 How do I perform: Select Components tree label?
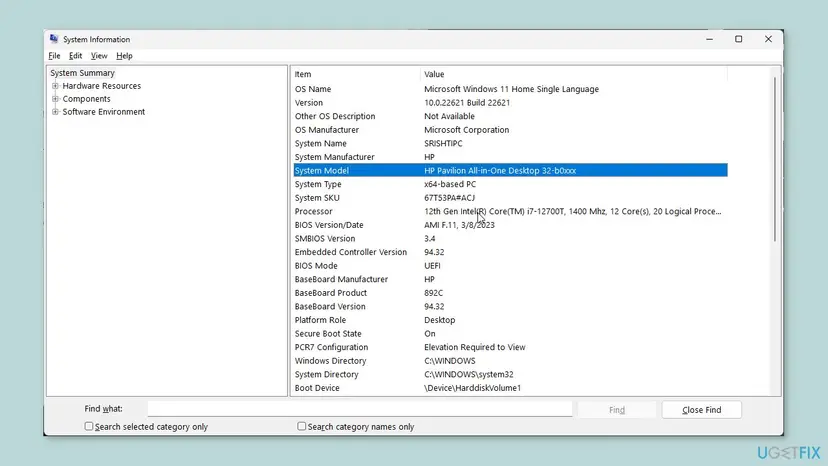click(87, 99)
